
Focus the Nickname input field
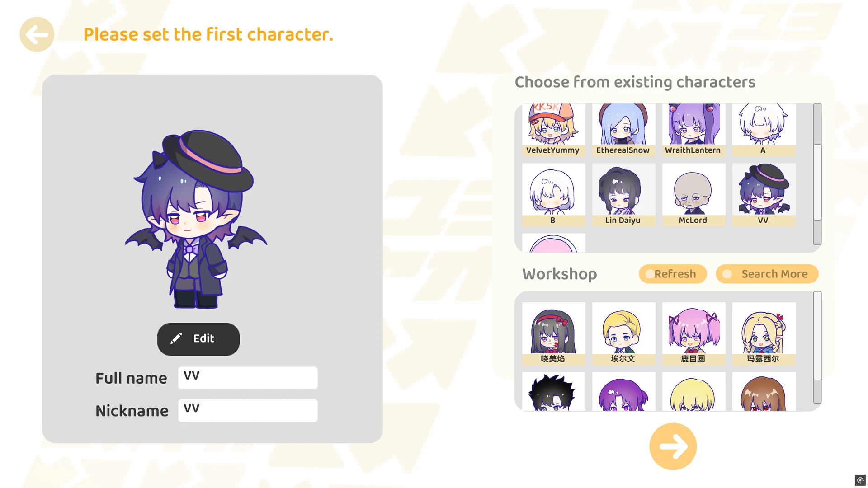pyautogui.click(x=248, y=411)
